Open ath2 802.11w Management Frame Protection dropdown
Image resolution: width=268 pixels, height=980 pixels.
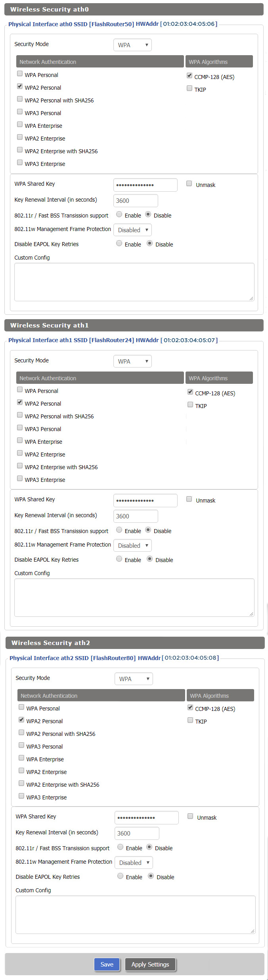tap(134, 863)
